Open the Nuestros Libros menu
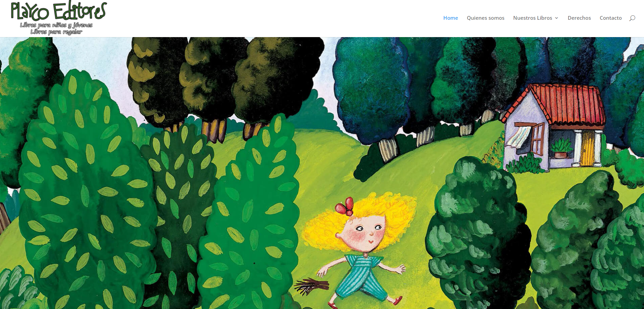This screenshot has height=309, width=644. point(533,18)
